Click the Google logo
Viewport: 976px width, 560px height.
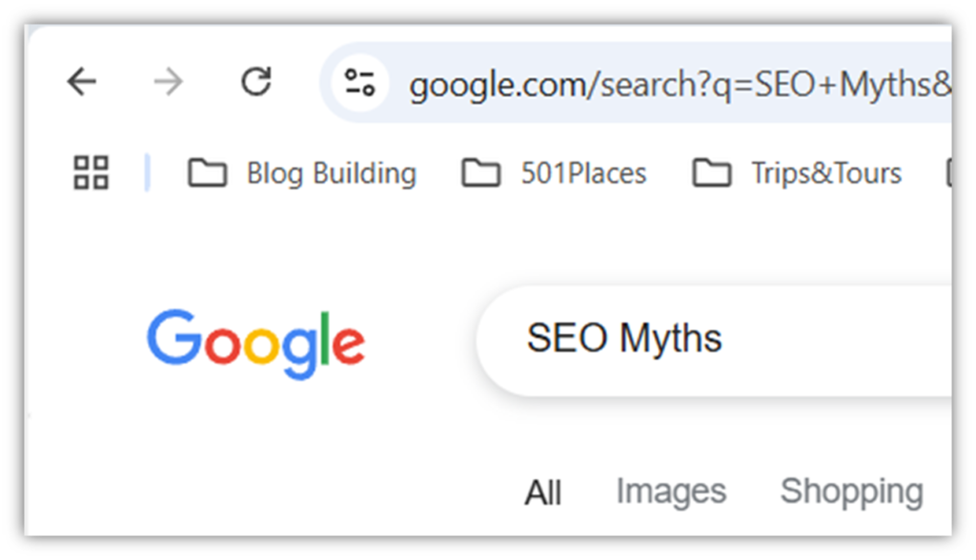[x=255, y=341]
